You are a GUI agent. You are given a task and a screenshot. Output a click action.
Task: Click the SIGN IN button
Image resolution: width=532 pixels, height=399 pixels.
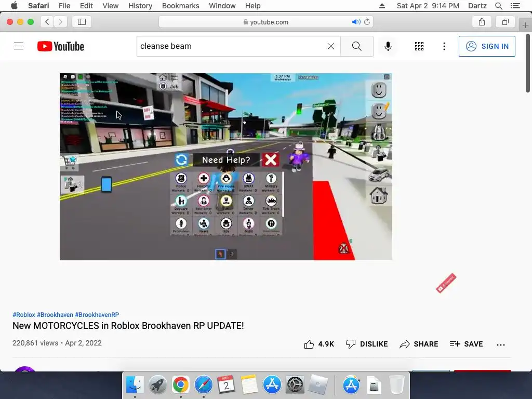click(x=487, y=46)
